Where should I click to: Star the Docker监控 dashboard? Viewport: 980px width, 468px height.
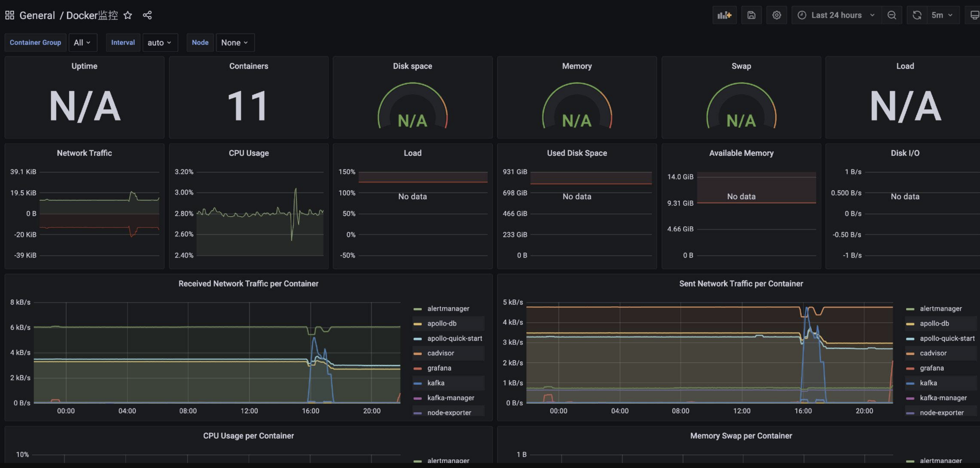pos(128,15)
